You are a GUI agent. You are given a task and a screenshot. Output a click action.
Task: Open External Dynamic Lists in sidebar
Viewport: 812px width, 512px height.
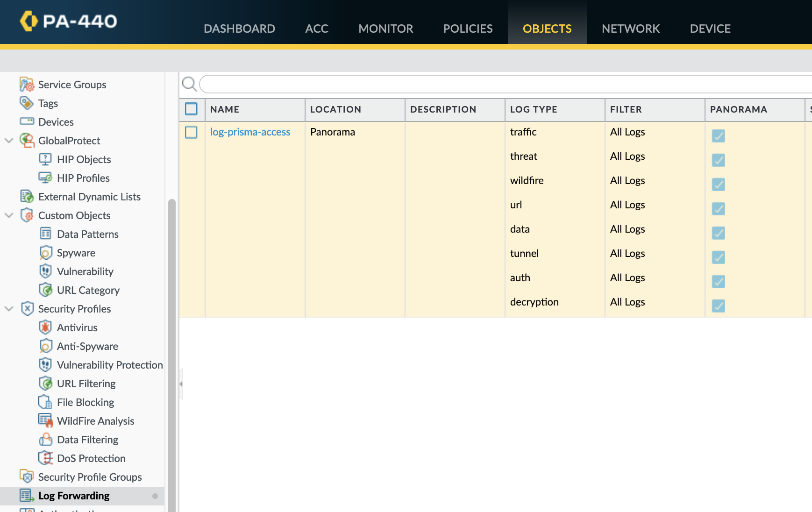tap(89, 197)
